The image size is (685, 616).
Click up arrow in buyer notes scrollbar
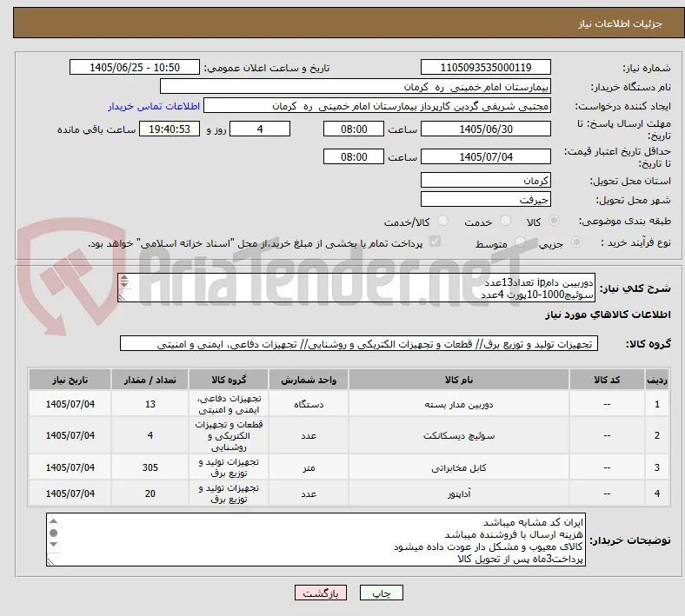click(x=53, y=521)
